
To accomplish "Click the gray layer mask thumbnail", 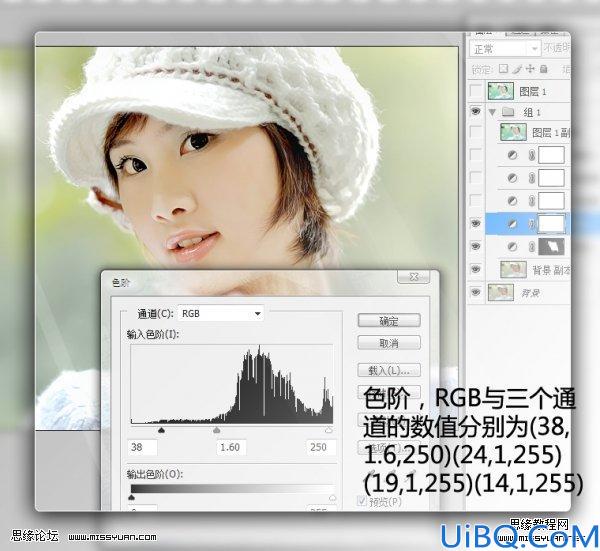I will 551,247.
